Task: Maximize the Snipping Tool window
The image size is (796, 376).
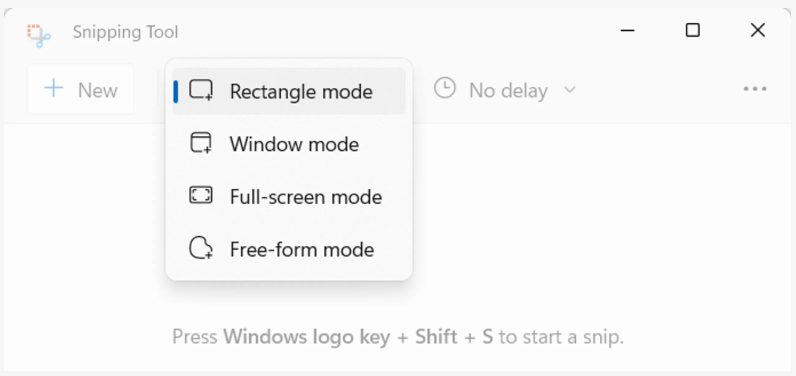Action: click(x=692, y=30)
